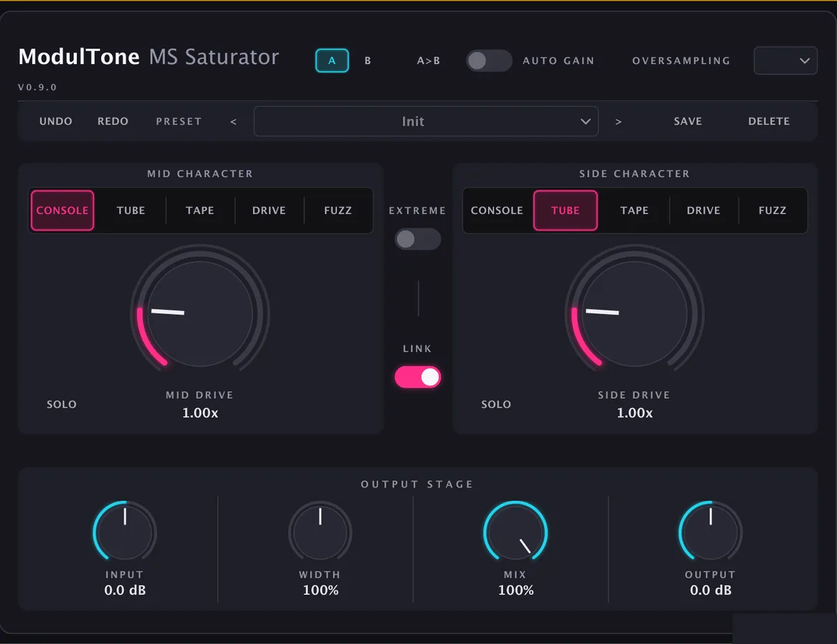This screenshot has width=837, height=644.
Task: Enable the Auto Gain switch
Action: coord(489,61)
